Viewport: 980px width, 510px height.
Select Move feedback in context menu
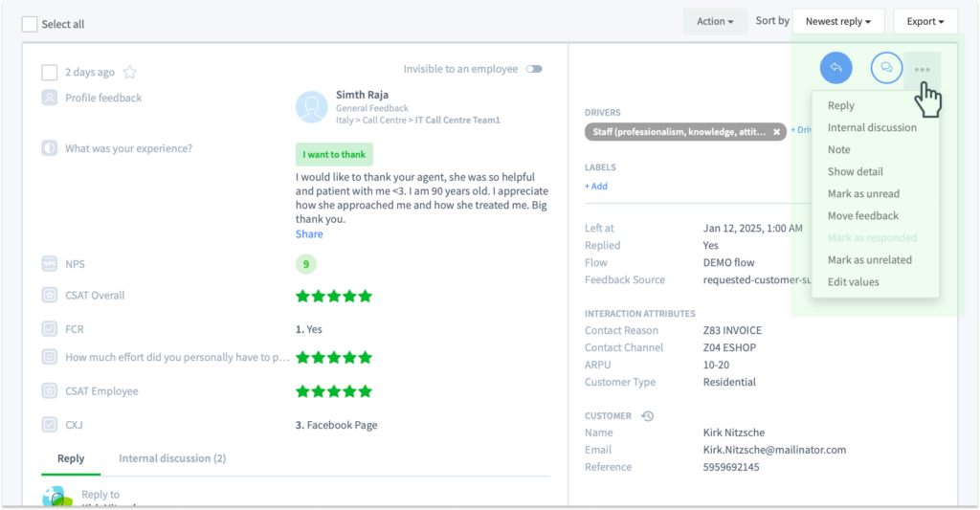tap(863, 215)
